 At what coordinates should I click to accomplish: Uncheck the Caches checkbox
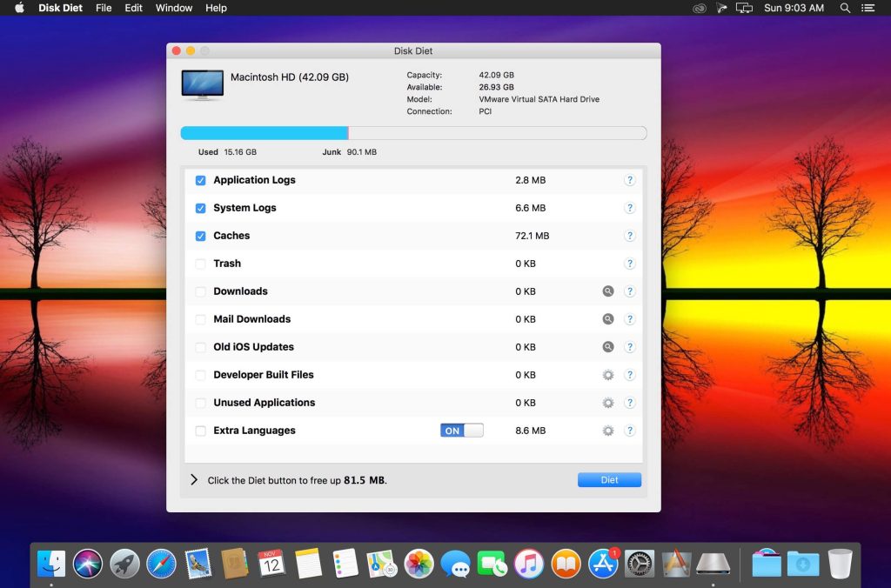201,236
